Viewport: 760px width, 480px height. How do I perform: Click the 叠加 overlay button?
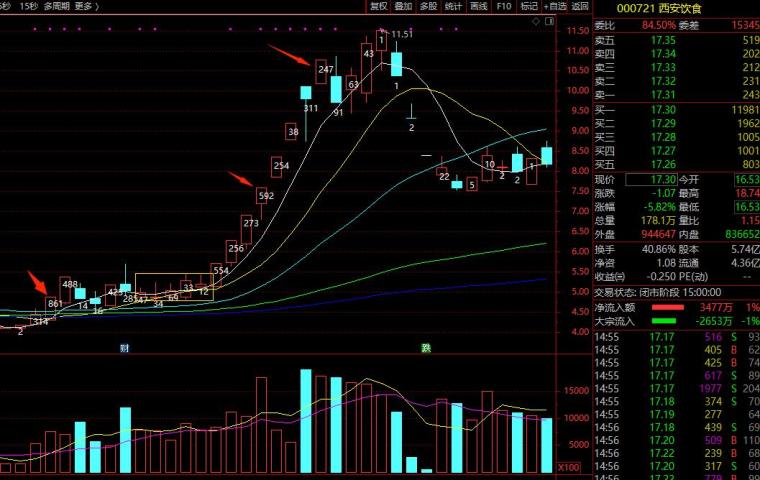pyautogui.click(x=403, y=6)
